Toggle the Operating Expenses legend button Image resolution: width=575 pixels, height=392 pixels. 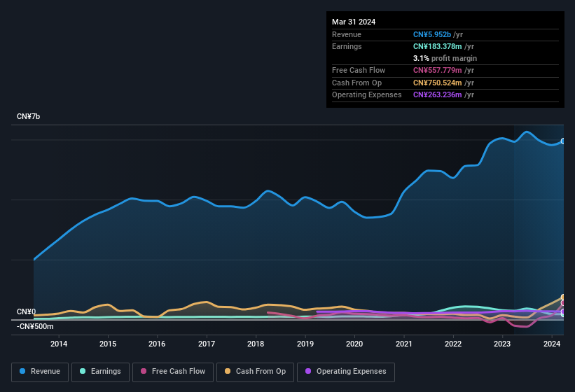click(345, 372)
